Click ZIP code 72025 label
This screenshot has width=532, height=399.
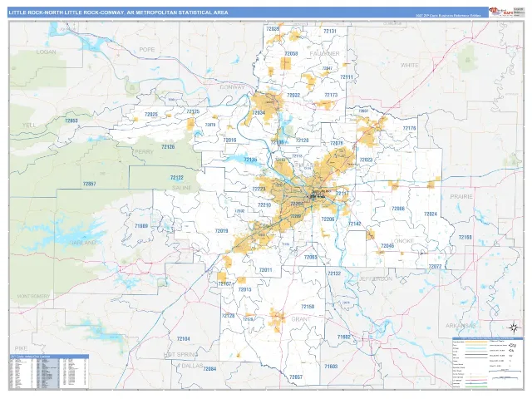click(x=151, y=115)
